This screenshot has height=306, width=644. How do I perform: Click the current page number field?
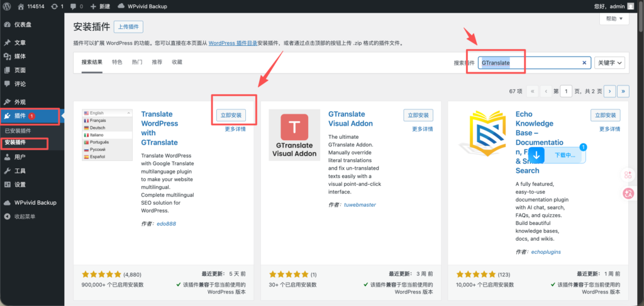567,91
